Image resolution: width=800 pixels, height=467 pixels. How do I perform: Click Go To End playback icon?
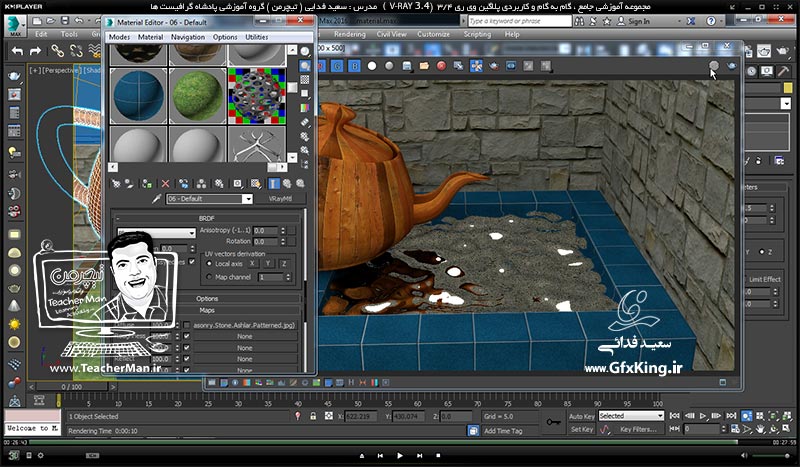click(x=731, y=416)
